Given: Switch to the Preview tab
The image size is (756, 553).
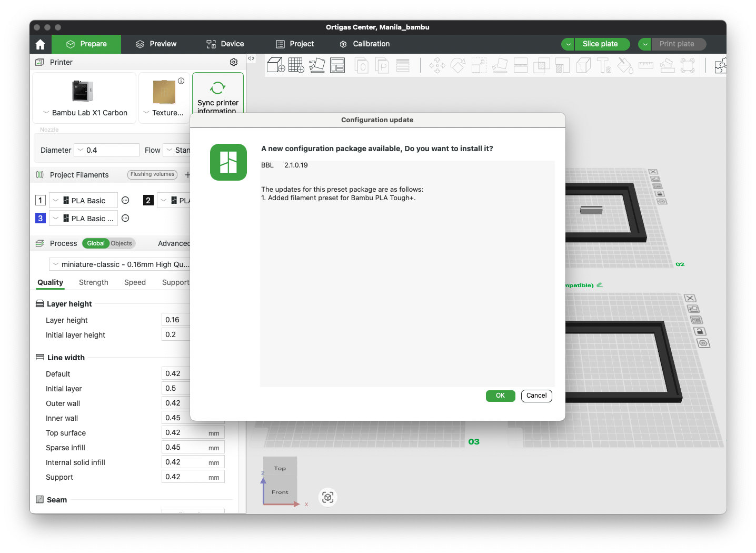Looking at the screenshot, I should tap(156, 44).
